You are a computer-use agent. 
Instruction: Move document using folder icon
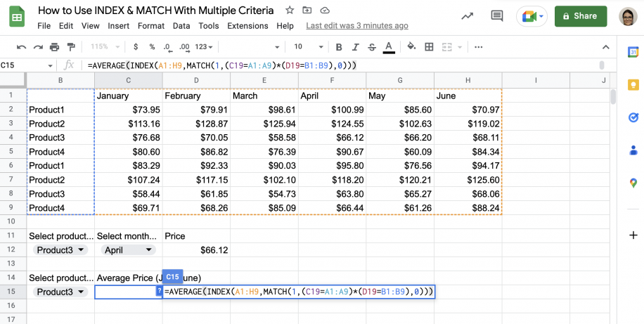pos(307,11)
